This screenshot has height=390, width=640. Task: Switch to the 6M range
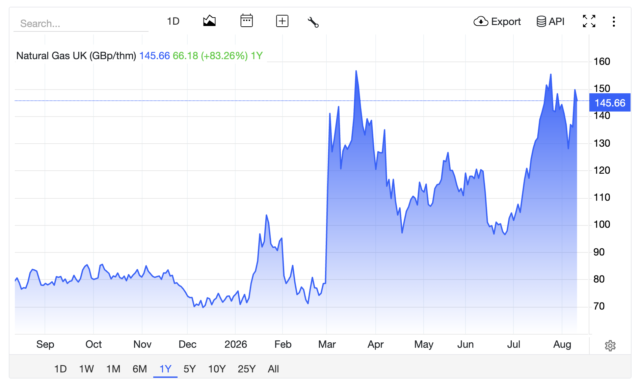(140, 369)
